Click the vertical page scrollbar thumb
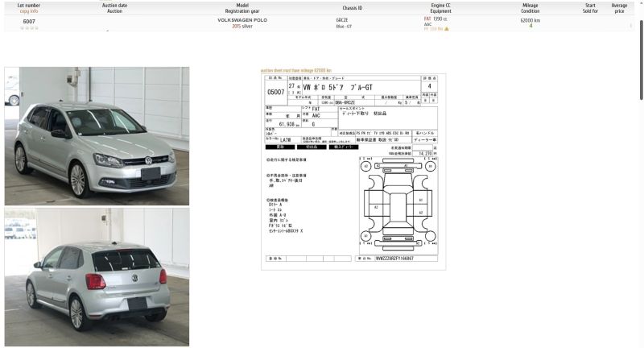644x348 pixels. [x=641, y=60]
